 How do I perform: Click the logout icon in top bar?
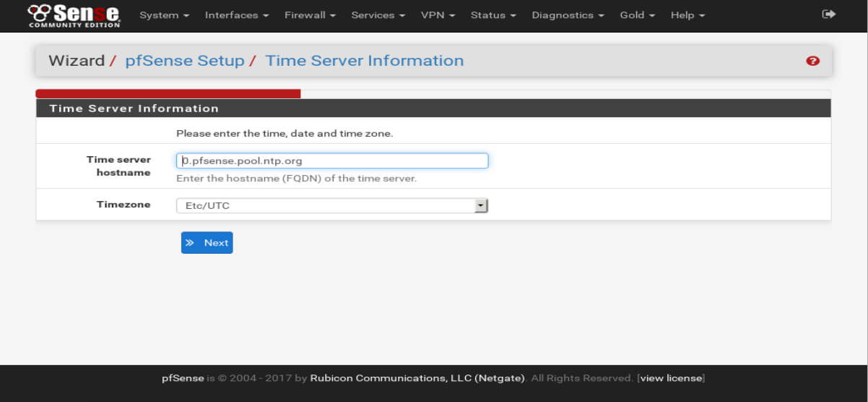tap(828, 14)
